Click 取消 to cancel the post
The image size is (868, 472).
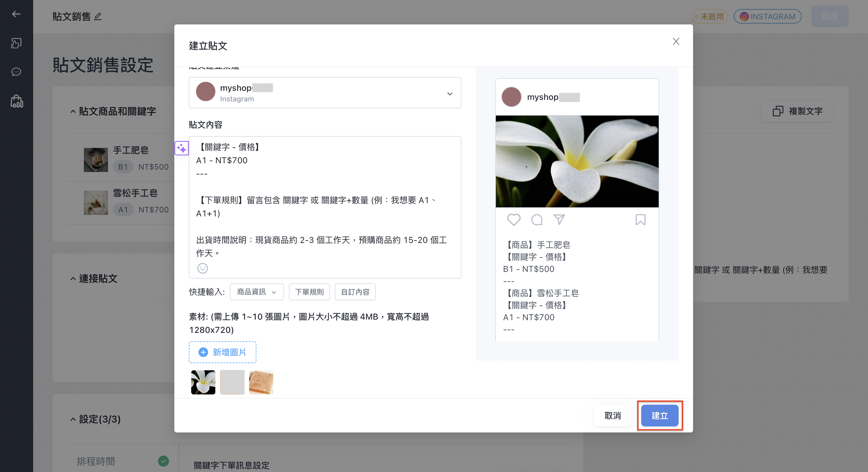point(613,415)
